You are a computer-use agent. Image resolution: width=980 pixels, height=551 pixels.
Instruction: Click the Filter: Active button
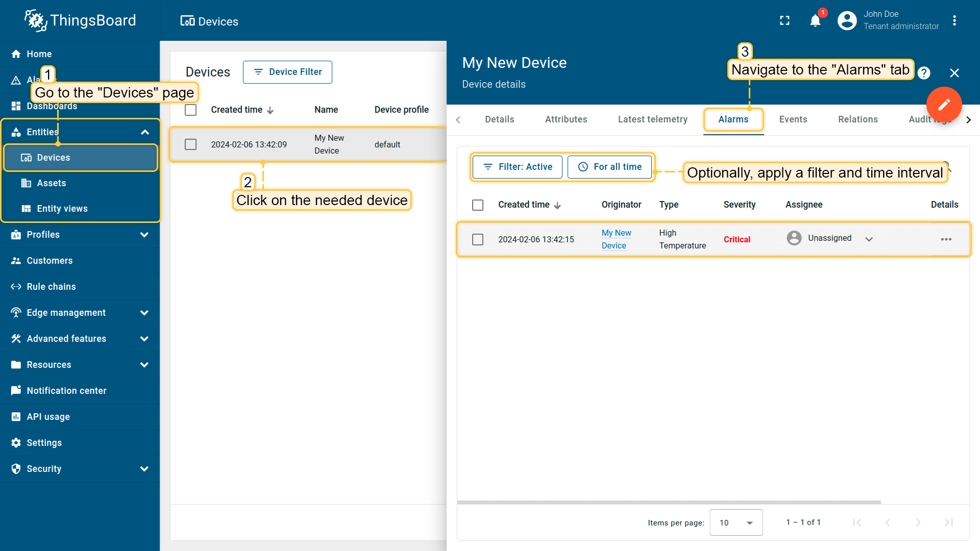coord(517,167)
